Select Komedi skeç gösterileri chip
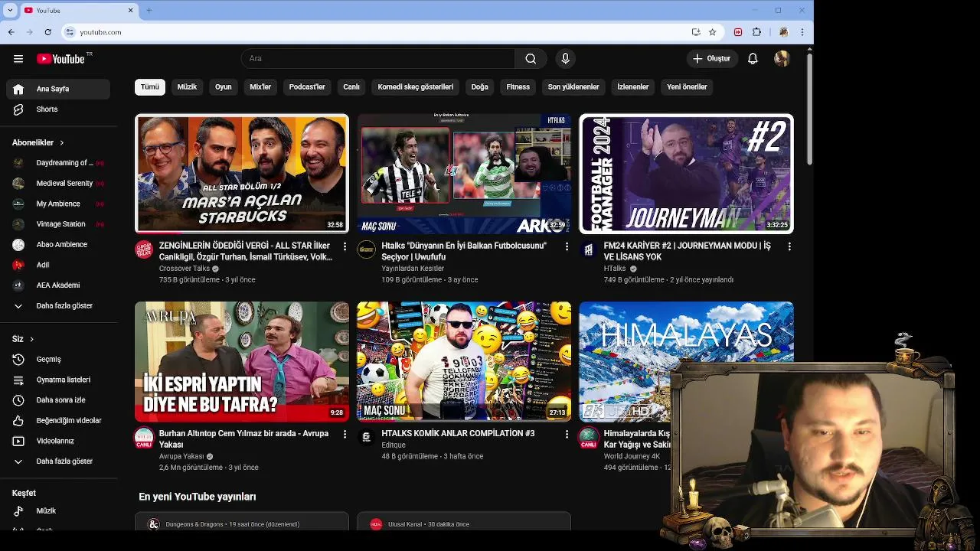 [416, 87]
